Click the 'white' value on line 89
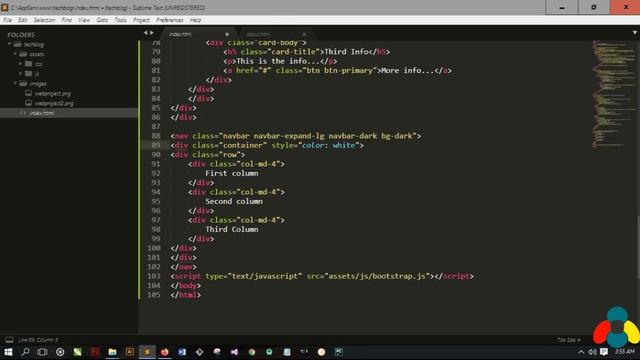 (x=344, y=145)
